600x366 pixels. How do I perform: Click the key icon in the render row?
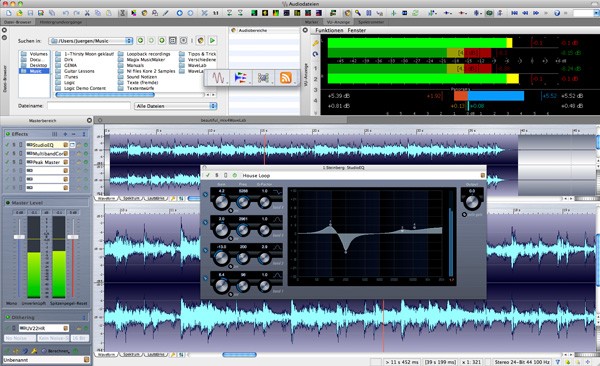coord(34,351)
